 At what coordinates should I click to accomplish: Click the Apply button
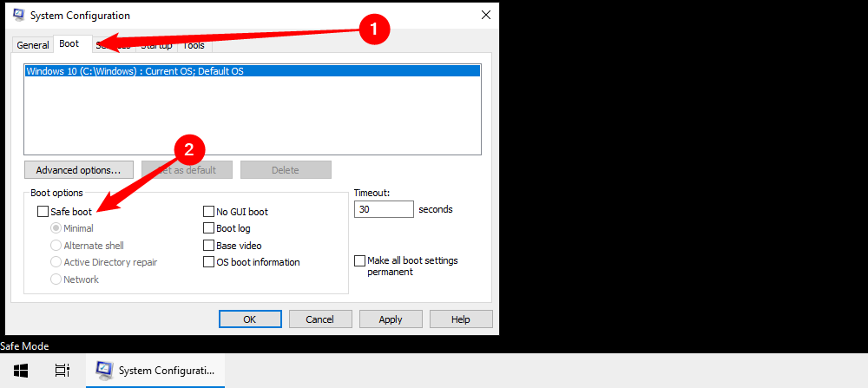(x=391, y=319)
